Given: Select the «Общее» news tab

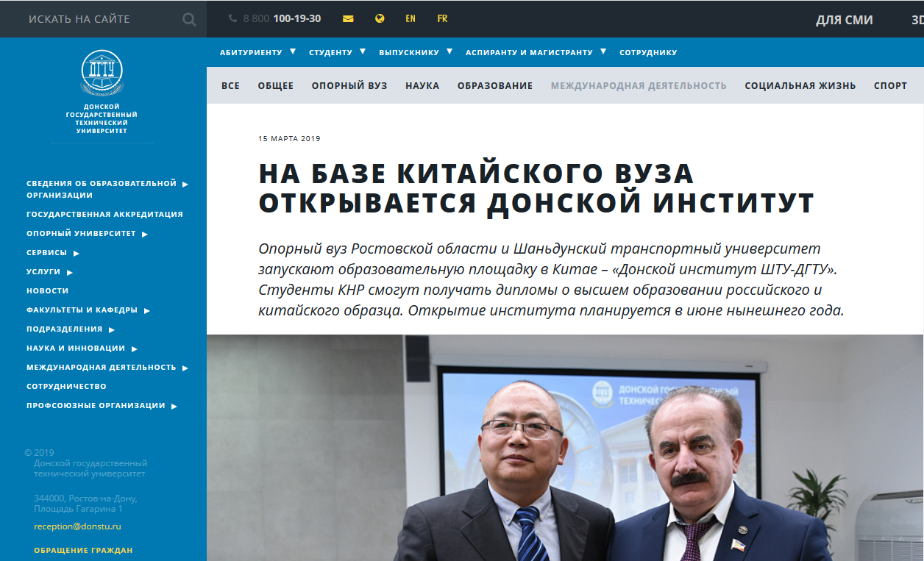Looking at the screenshot, I should (x=276, y=86).
